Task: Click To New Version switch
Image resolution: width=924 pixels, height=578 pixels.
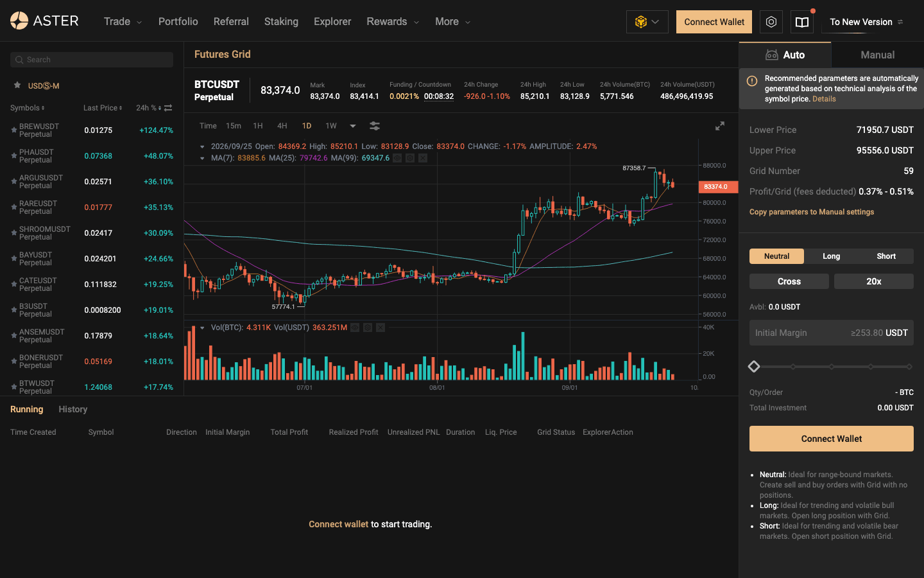Action: tap(866, 22)
